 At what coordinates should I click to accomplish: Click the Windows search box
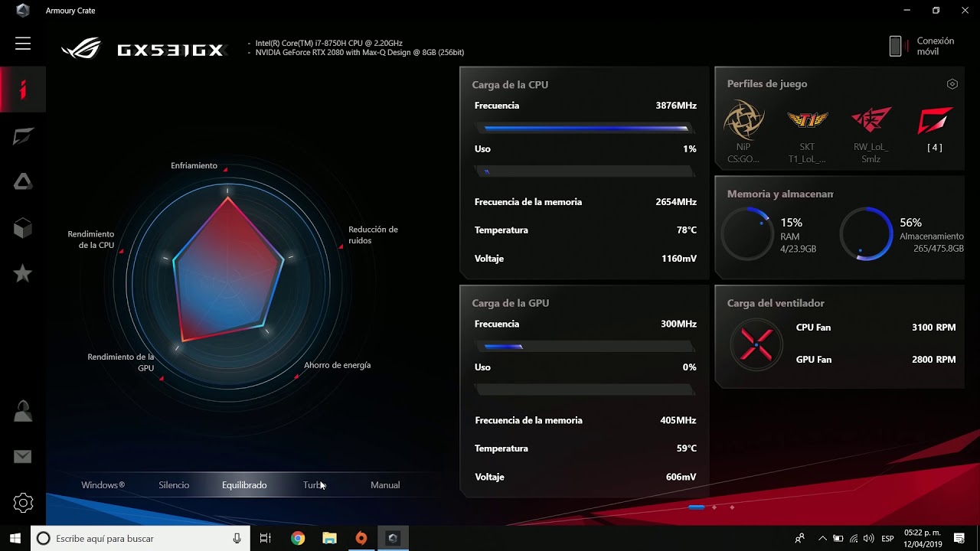[x=138, y=539]
